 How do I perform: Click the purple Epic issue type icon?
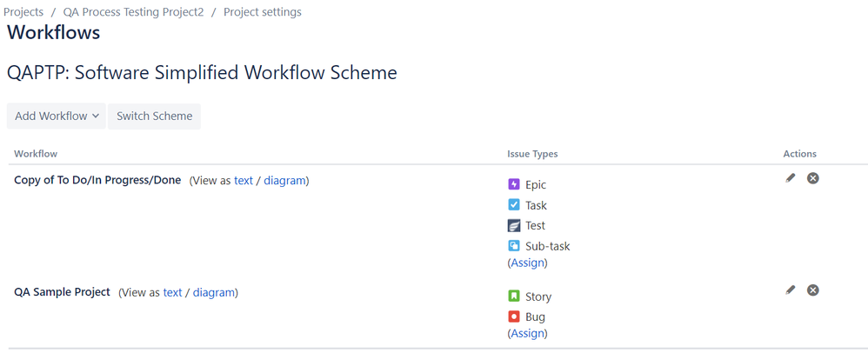click(x=514, y=184)
